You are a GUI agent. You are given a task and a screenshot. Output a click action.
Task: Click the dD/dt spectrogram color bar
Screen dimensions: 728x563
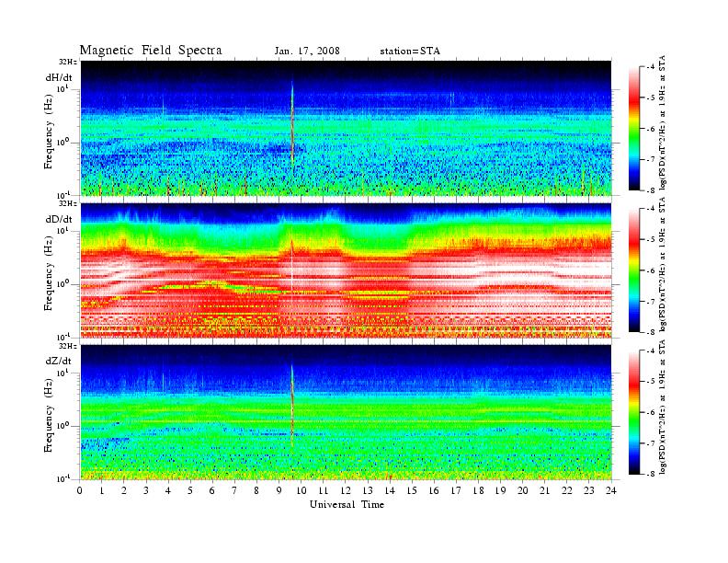click(x=634, y=270)
